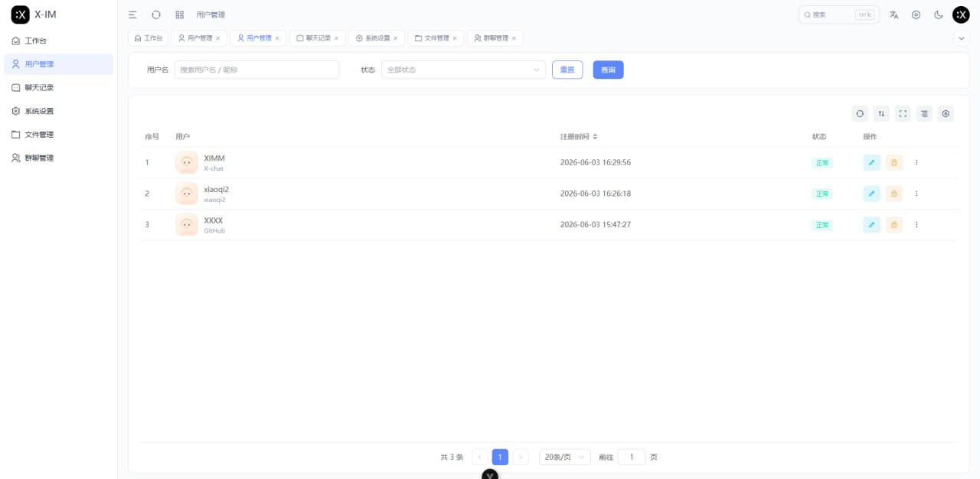Screen dimensions: 980x479
Task: Toggle dark mode with the moon icon
Action: [x=939, y=15]
